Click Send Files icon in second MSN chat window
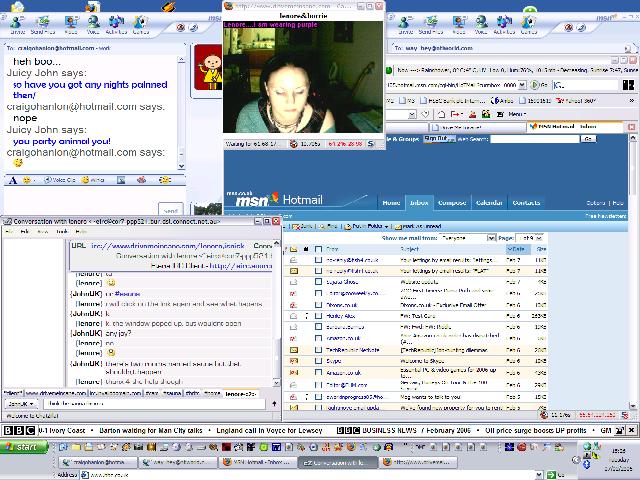 pyautogui.click(x=431, y=24)
